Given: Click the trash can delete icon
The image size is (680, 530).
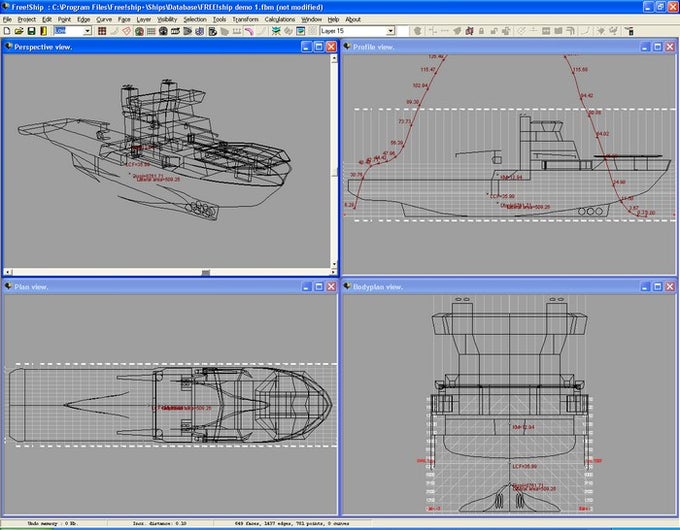Looking at the screenshot, I should click(630, 31).
